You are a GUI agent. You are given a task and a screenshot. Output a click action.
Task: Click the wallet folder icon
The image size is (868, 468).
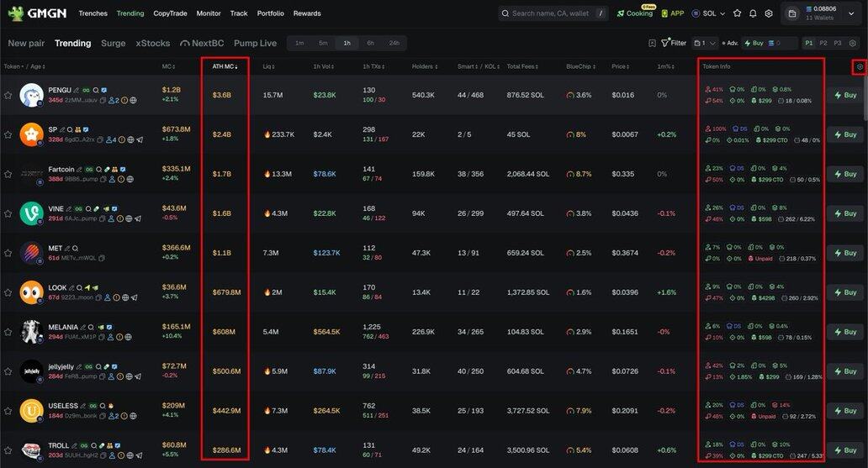[x=792, y=13]
